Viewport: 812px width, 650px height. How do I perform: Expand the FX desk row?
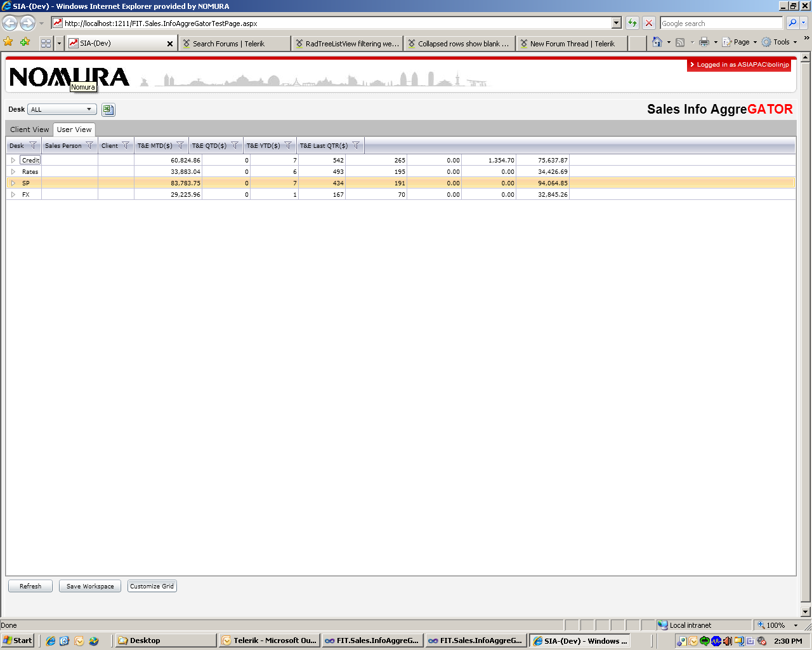(13, 195)
